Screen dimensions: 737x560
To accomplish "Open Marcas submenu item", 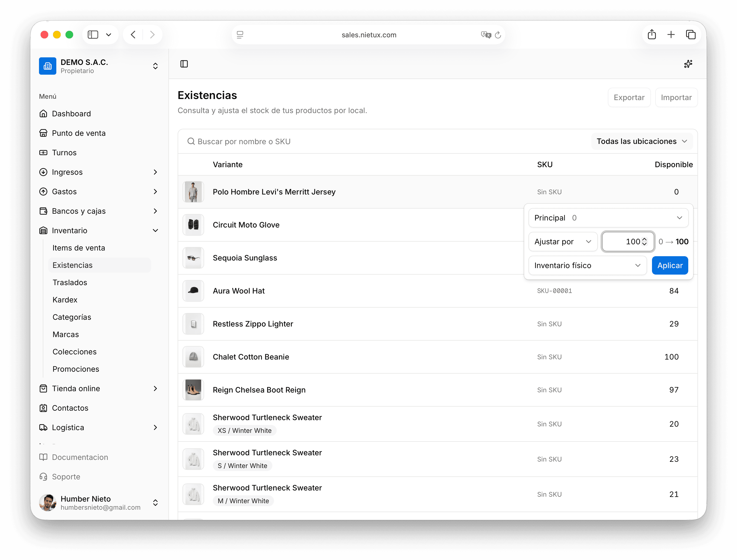I will [x=99, y=334].
